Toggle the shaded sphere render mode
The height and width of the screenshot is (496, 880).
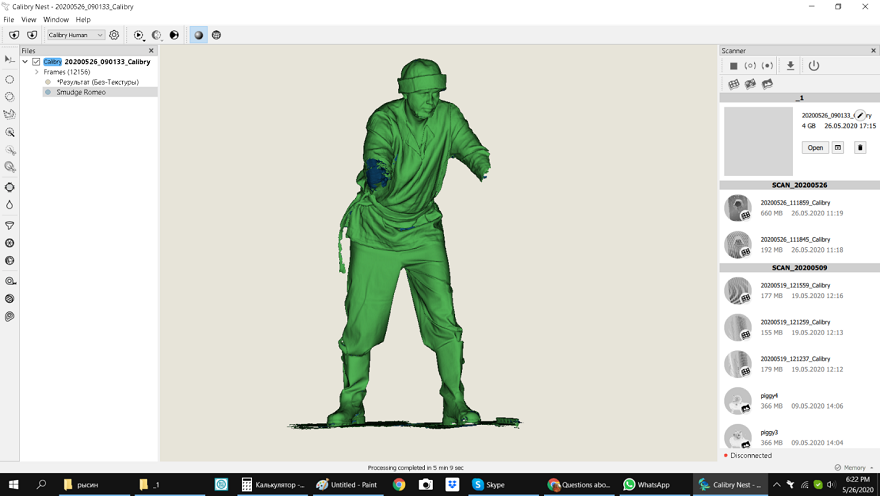point(198,35)
